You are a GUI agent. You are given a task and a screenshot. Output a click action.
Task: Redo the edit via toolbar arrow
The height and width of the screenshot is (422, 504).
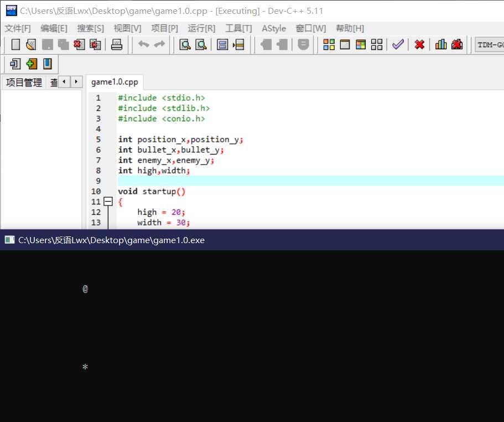point(159,44)
